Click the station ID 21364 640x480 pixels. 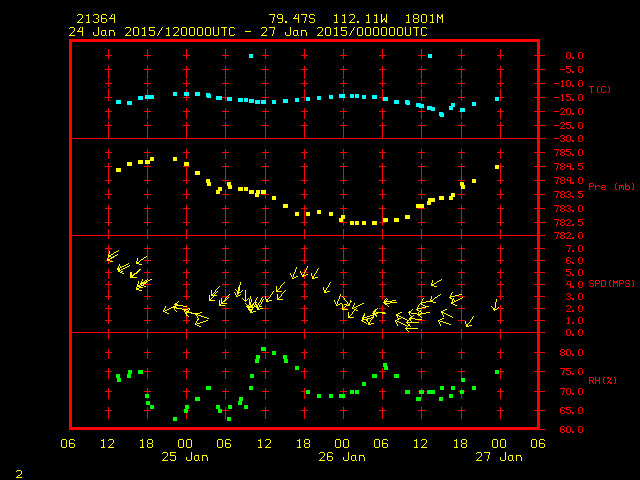coord(96,19)
